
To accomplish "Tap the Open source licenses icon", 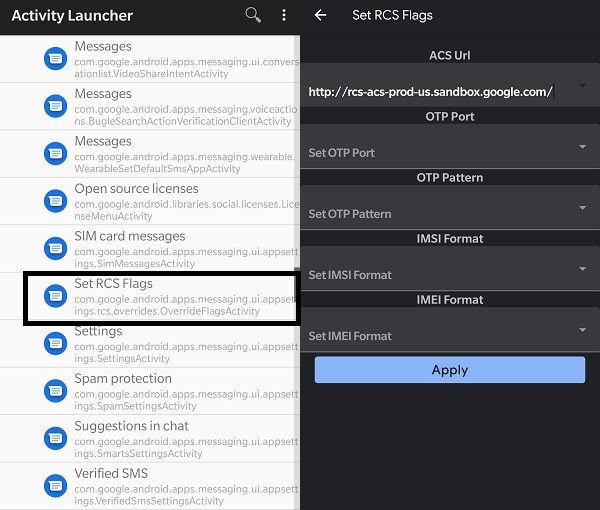I will coord(55,201).
